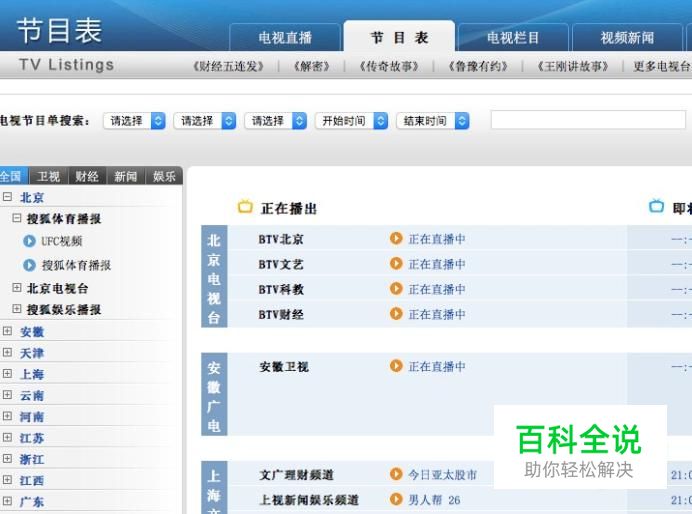This screenshot has height=514, width=692.
Task: Open the 《鲁豫有约》 program link
Action: 478,67
